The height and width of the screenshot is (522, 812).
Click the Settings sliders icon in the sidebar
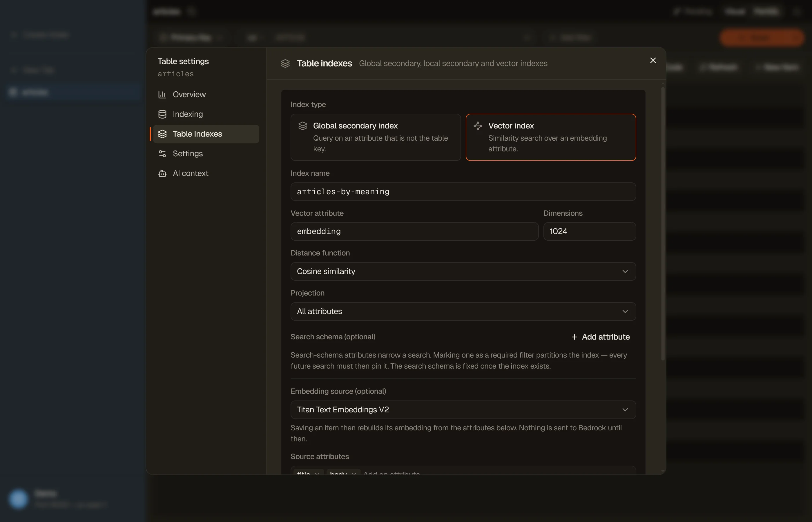pyautogui.click(x=162, y=153)
